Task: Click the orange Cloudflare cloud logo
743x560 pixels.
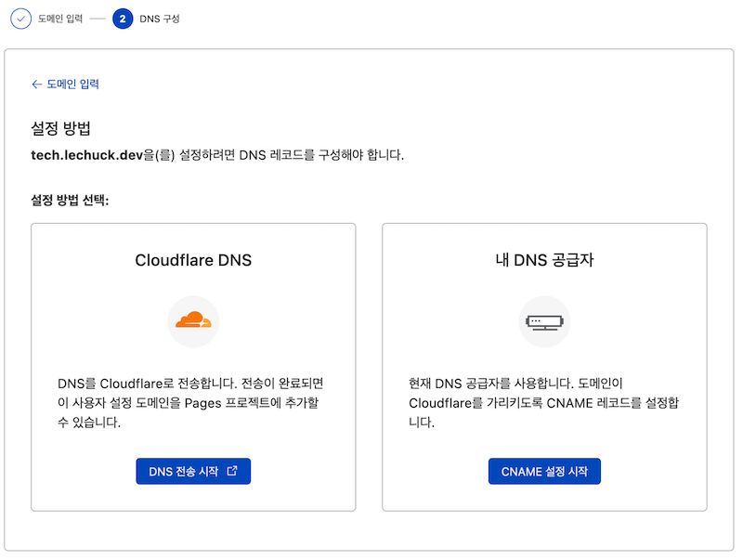Action: [193, 321]
